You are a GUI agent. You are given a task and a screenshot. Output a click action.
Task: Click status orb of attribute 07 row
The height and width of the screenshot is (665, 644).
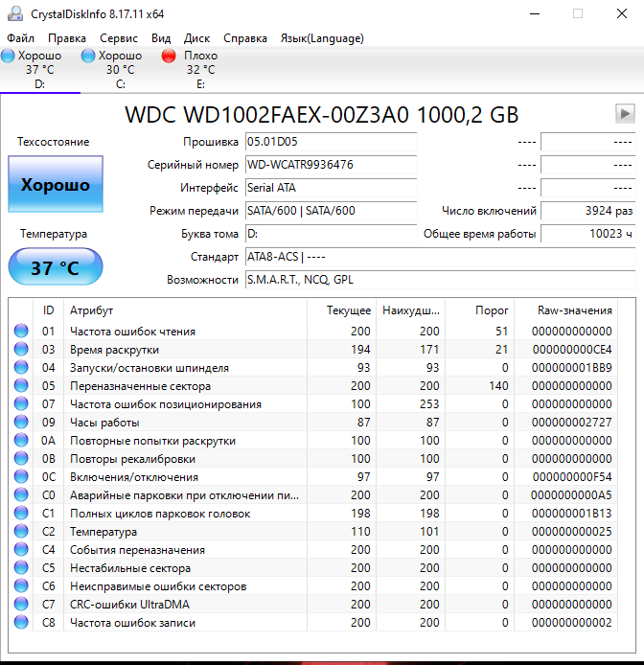pyautogui.click(x=21, y=403)
